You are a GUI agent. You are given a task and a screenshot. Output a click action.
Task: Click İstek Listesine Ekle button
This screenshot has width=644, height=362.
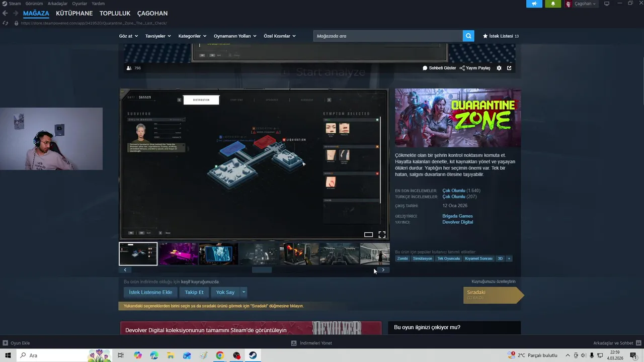pyautogui.click(x=150, y=292)
